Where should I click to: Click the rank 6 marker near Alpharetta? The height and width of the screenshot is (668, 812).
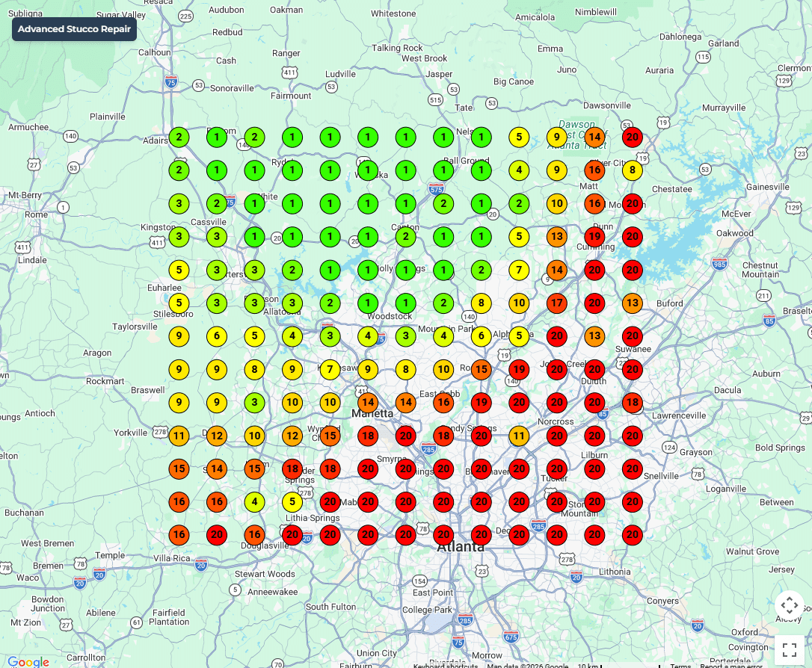481,336
